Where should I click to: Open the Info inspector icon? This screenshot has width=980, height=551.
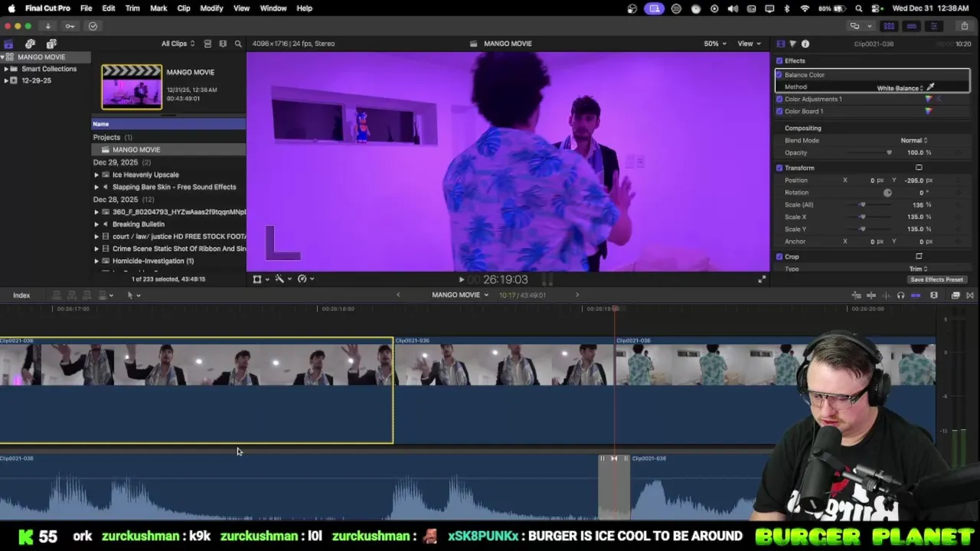point(805,44)
